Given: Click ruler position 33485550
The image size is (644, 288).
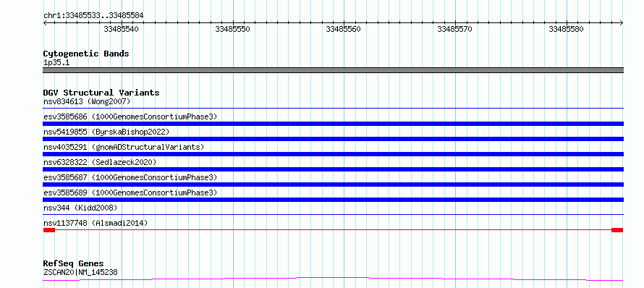Looking at the screenshot, I should click(x=233, y=29).
